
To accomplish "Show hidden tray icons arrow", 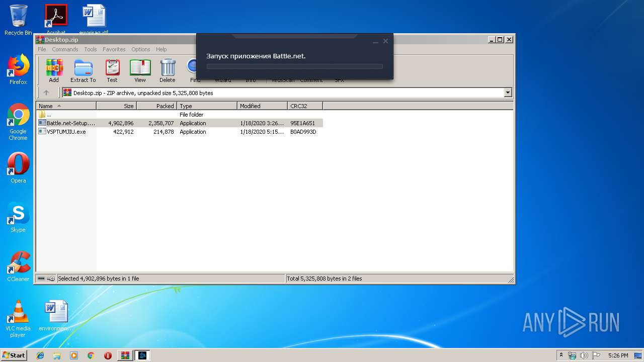I will pos(561,355).
